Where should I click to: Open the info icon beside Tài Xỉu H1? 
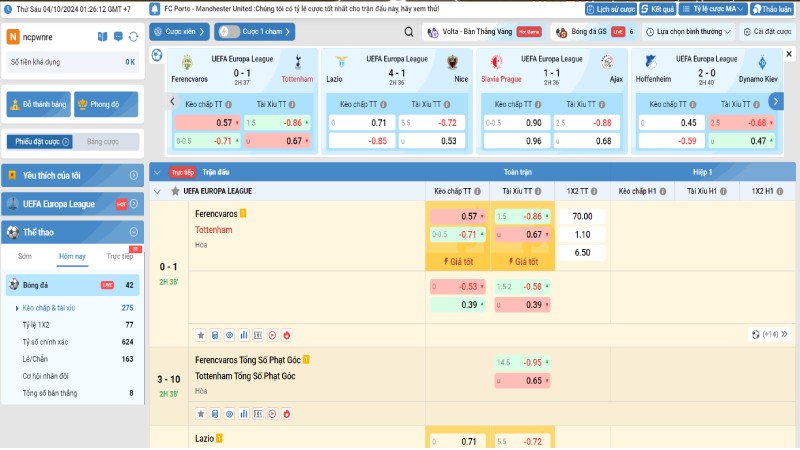723,191
